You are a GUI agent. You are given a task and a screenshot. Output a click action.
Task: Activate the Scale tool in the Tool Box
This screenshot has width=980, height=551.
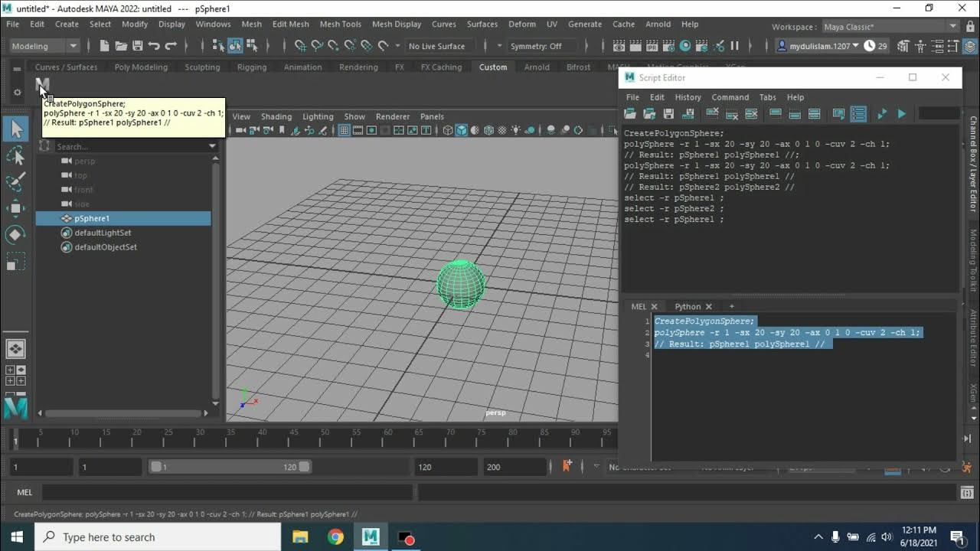point(15,262)
